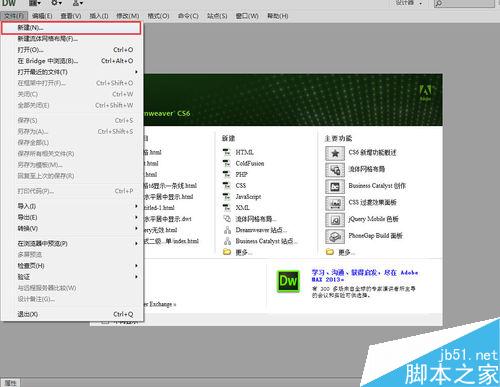Click the Business Catalyst 站点 site icon
The height and width of the screenshot is (387, 500).
coord(227,241)
